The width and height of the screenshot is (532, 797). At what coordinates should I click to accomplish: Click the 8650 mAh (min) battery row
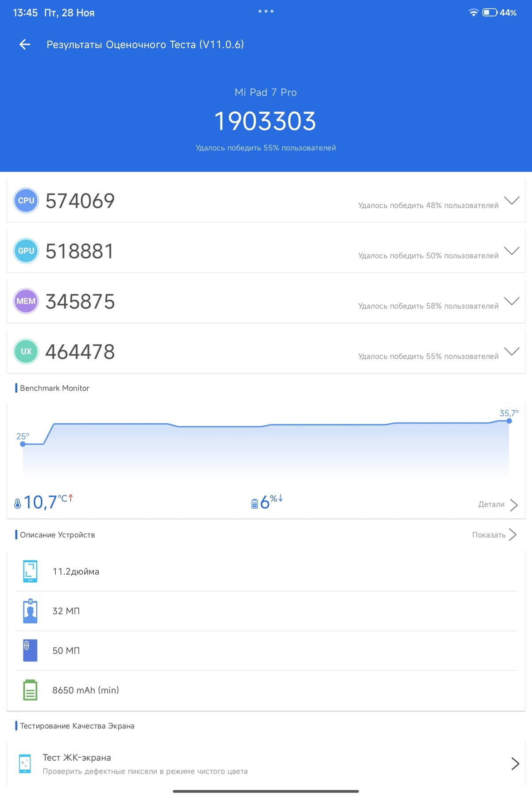click(x=266, y=690)
